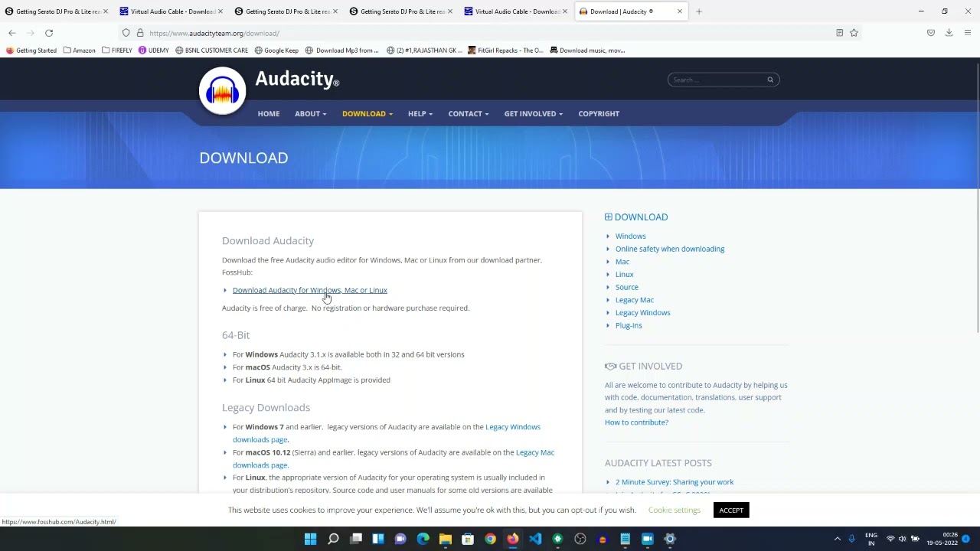Open OBS Studio from the taskbar
The height and width of the screenshot is (551, 980).
pyautogui.click(x=580, y=539)
